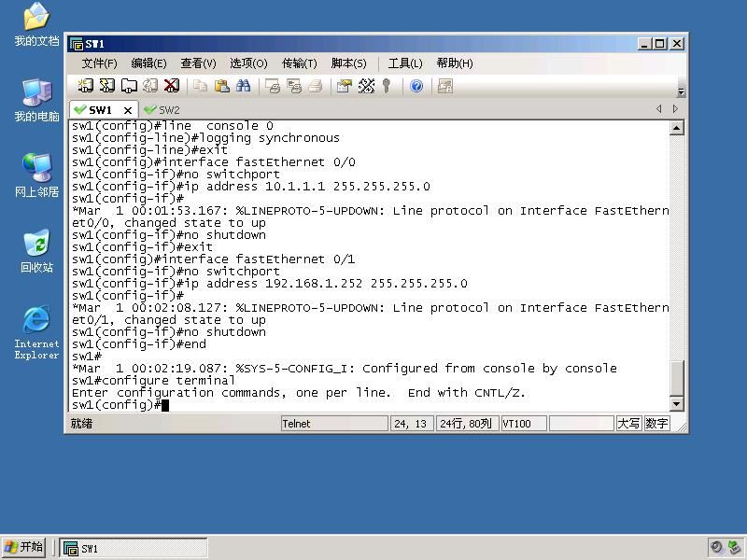The width and height of the screenshot is (747, 560).
Task: Click the 数字 num lock indicator
Action: click(x=656, y=424)
